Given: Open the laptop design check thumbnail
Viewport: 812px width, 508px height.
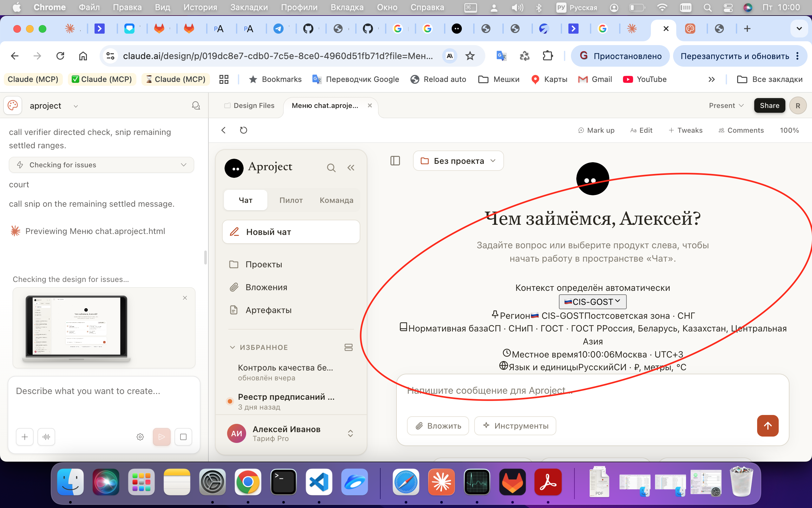Looking at the screenshot, I should tap(76, 328).
